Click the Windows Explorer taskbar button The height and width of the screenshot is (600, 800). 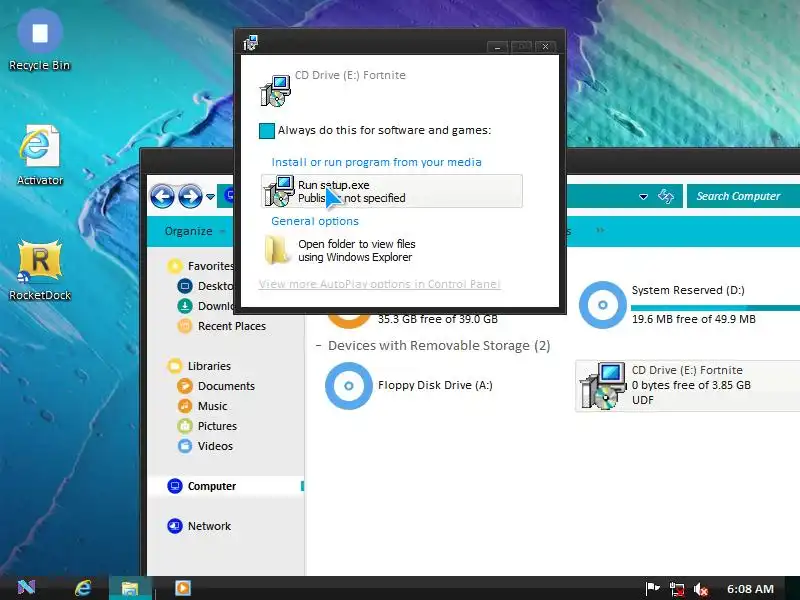(130, 588)
